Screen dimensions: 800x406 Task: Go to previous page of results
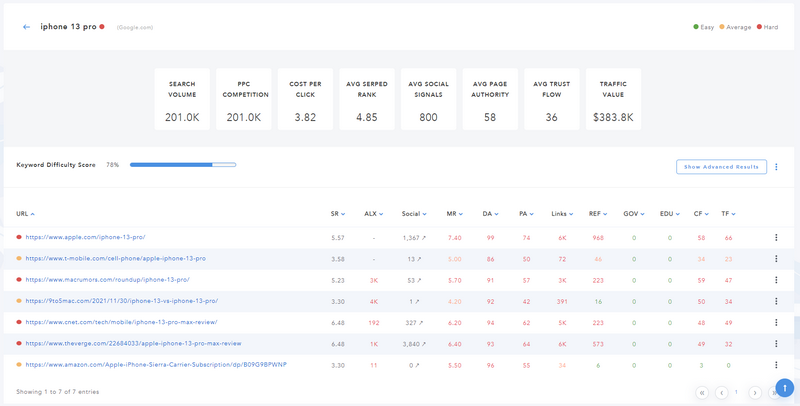click(721, 392)
